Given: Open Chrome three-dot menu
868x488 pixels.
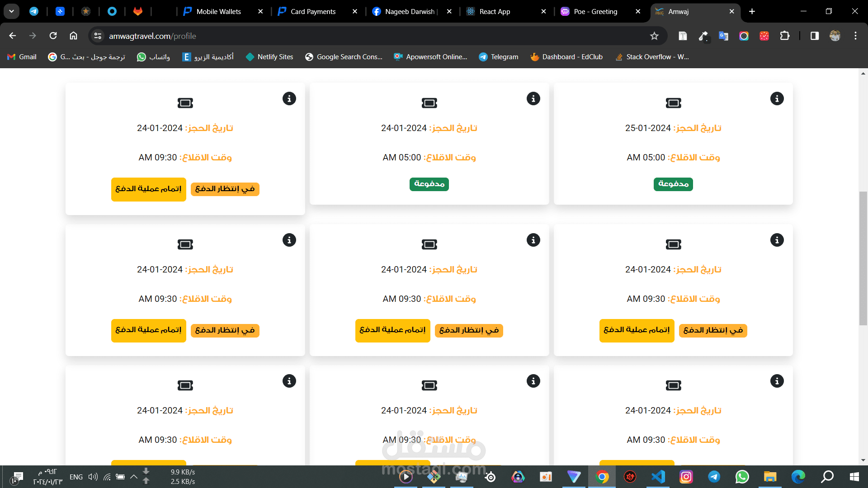Looking at the screenshot, I should click(855, 36).
